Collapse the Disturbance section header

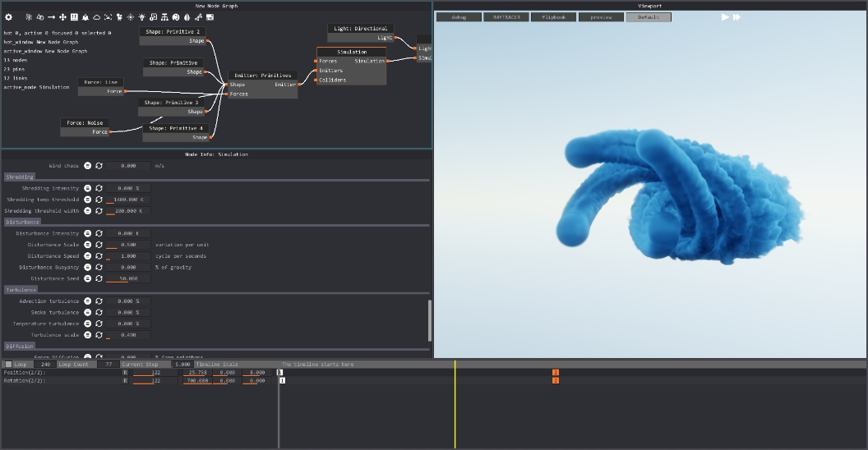[x=22, y=222]
